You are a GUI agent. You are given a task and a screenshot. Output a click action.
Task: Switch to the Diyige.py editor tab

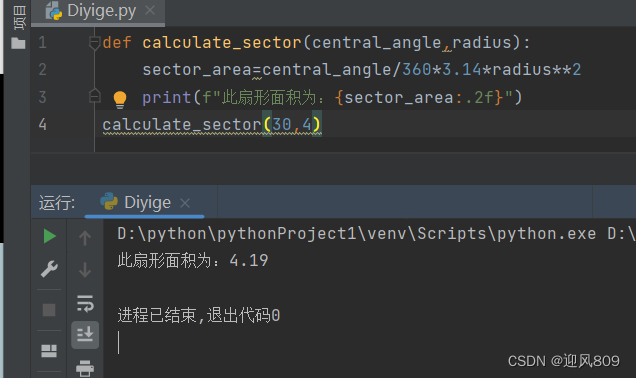point(98,11)
